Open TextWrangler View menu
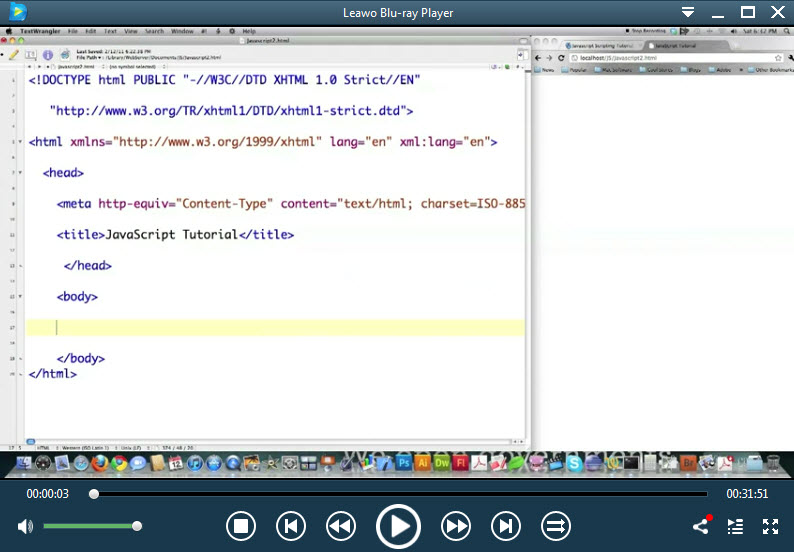The image size is (794, 552). 131,31
